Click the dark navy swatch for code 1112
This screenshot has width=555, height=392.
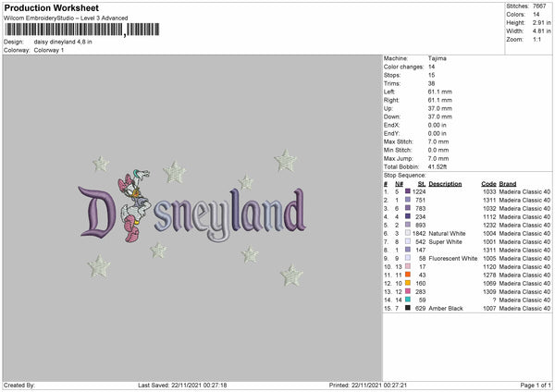[408, 216]
